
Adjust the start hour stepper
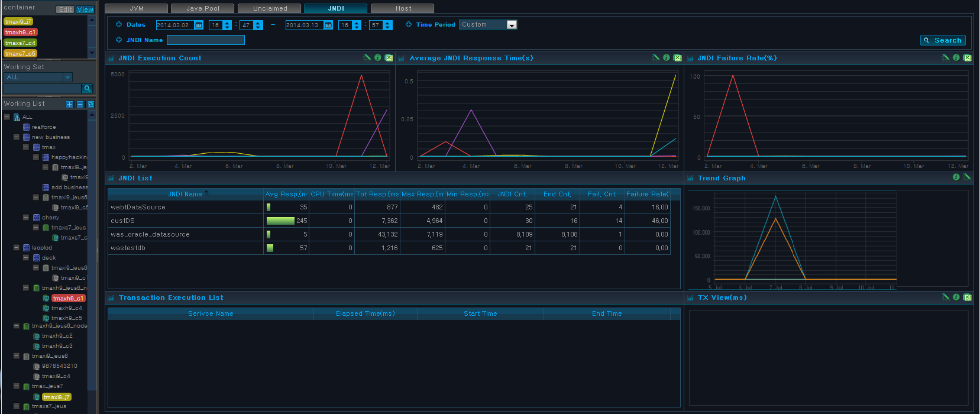coord(228,25)
